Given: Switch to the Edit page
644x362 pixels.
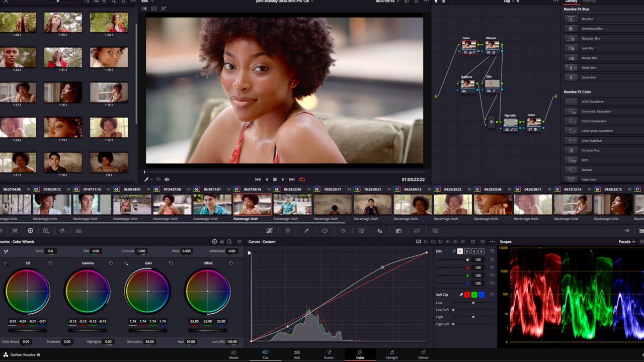Looking at the screenshot, I should point(297,354).
